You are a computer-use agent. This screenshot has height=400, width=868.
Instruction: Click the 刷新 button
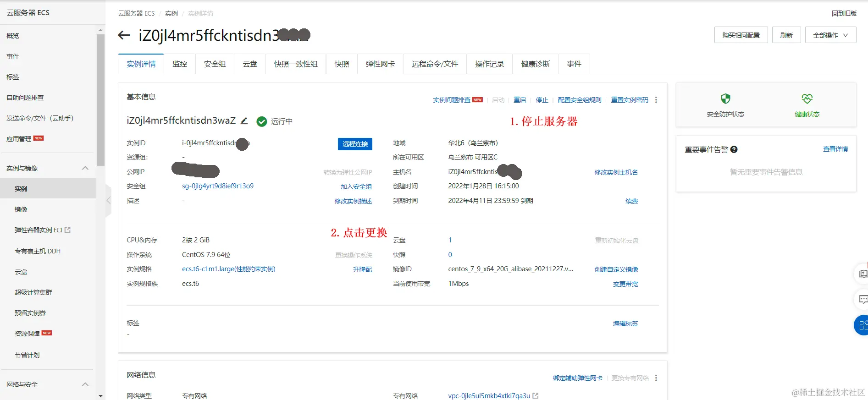(786, 35)
